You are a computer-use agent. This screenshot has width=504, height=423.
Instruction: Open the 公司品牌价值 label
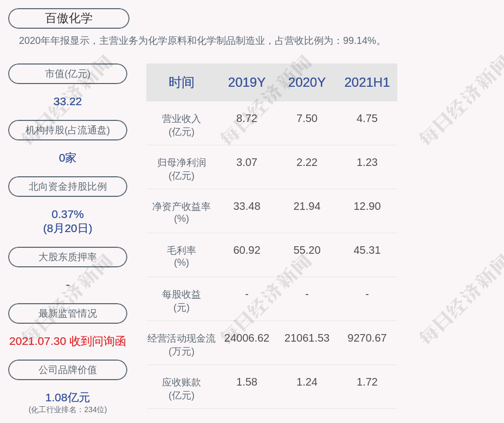pos(68,370)
